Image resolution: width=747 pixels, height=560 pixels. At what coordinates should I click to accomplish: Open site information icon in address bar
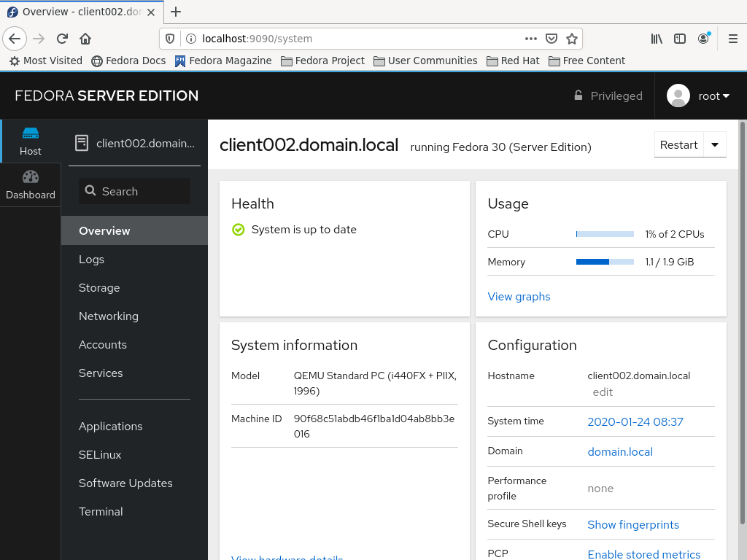point(191,39)
